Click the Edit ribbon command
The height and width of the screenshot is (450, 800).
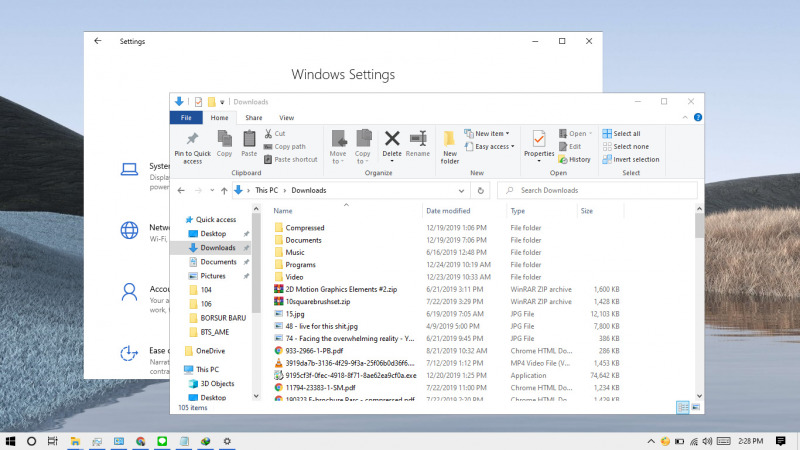click(x=570, y=146)
